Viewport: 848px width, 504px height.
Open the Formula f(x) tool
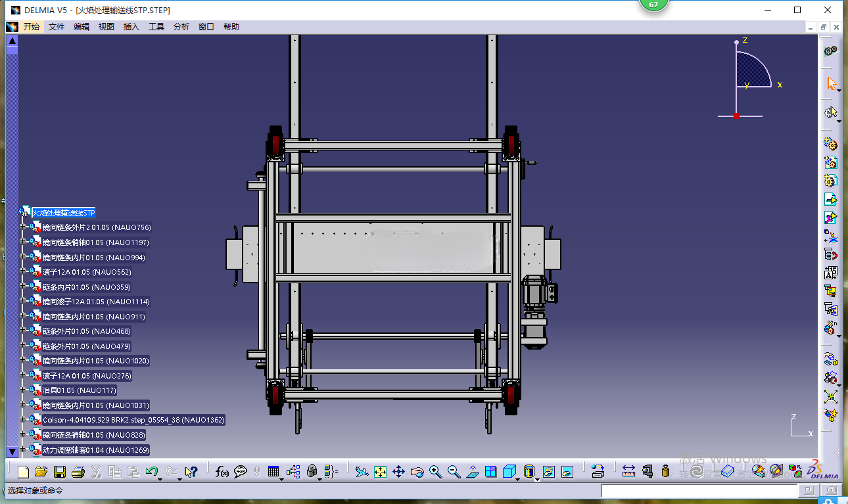[222, 471]
